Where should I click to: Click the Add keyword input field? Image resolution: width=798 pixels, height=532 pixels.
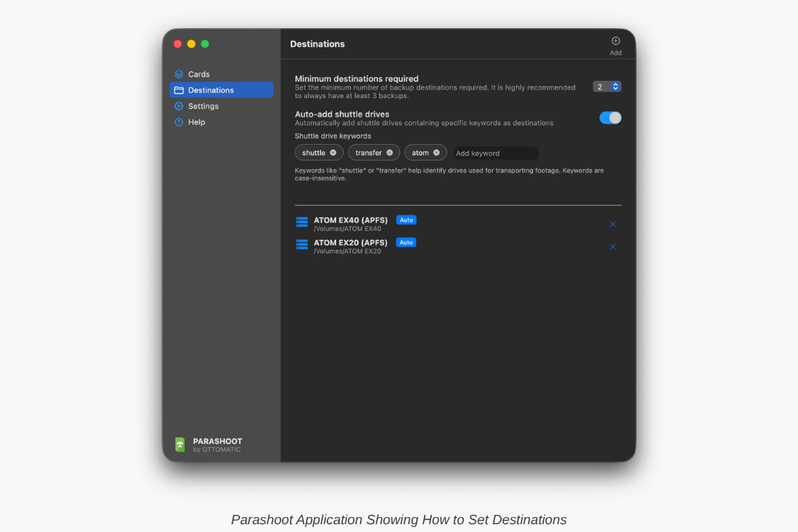click(496, 153)
